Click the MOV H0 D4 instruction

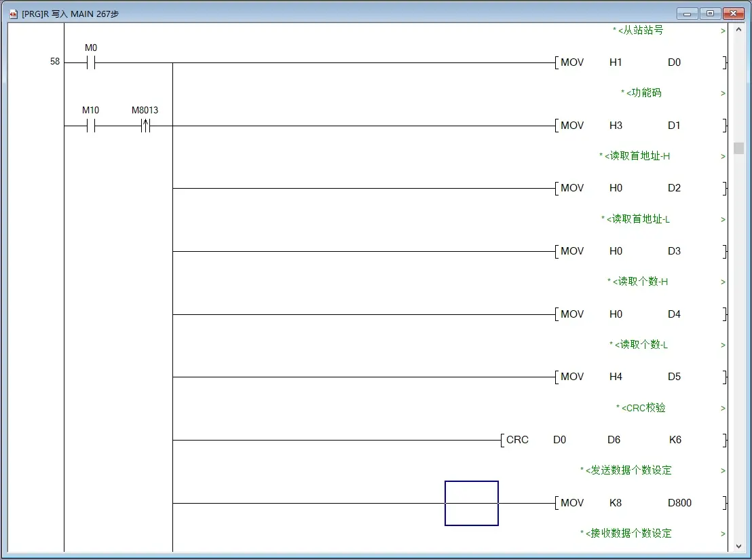click(641, 314)
